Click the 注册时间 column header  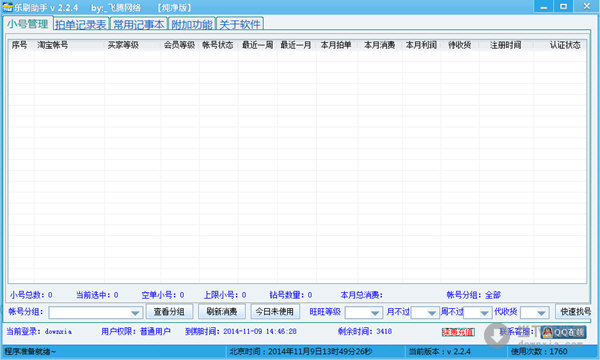pos(505,45)
